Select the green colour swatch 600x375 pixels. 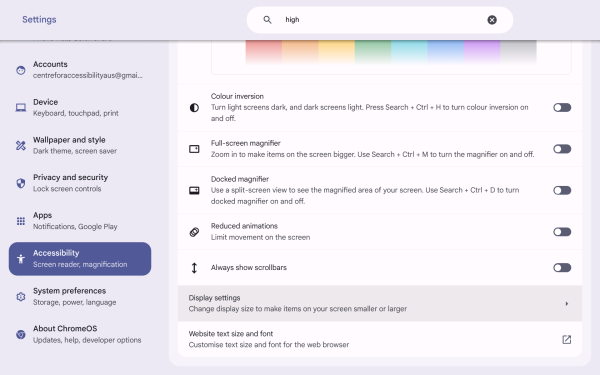point(373,52)
